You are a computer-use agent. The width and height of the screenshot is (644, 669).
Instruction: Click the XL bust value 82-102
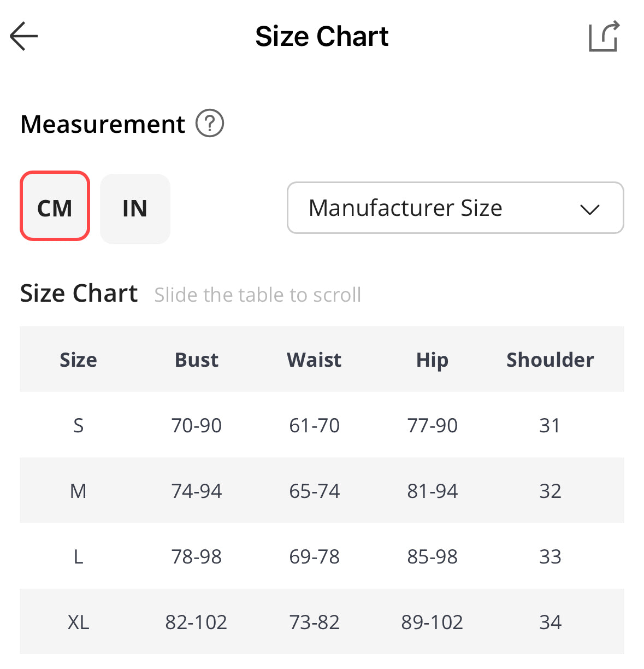click(x=196, y=622)
